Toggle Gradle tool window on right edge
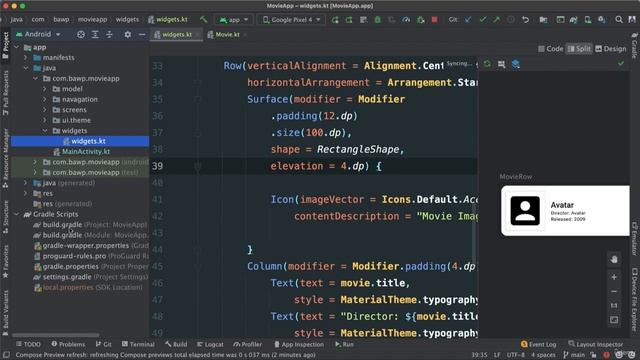This screenshot has width=640, height=360. click(x=634, y=45)
